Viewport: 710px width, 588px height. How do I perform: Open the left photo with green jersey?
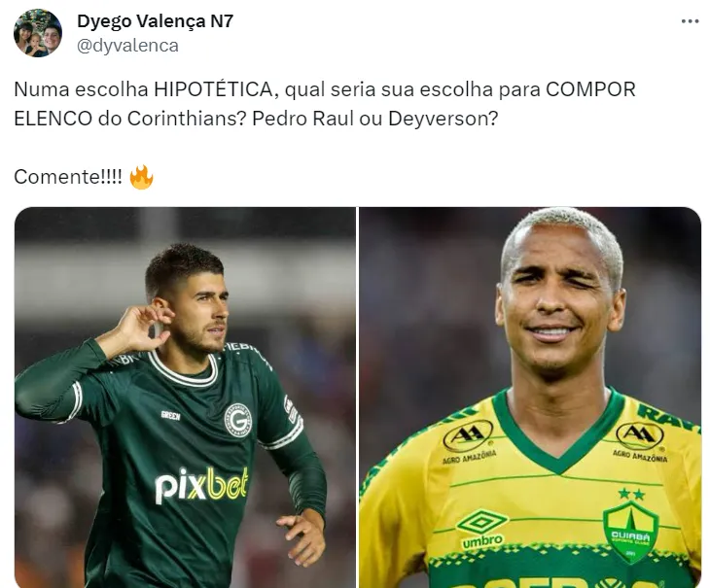pos(185,398)
